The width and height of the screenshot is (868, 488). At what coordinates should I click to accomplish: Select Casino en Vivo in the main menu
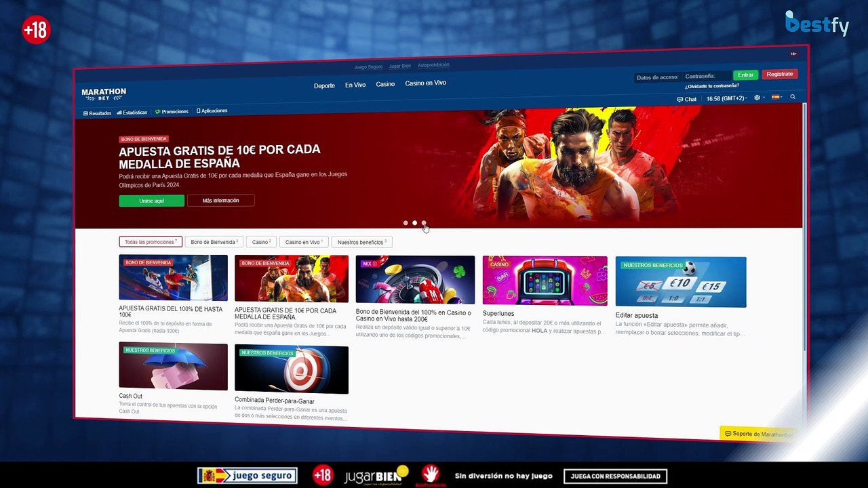point(425,83)
